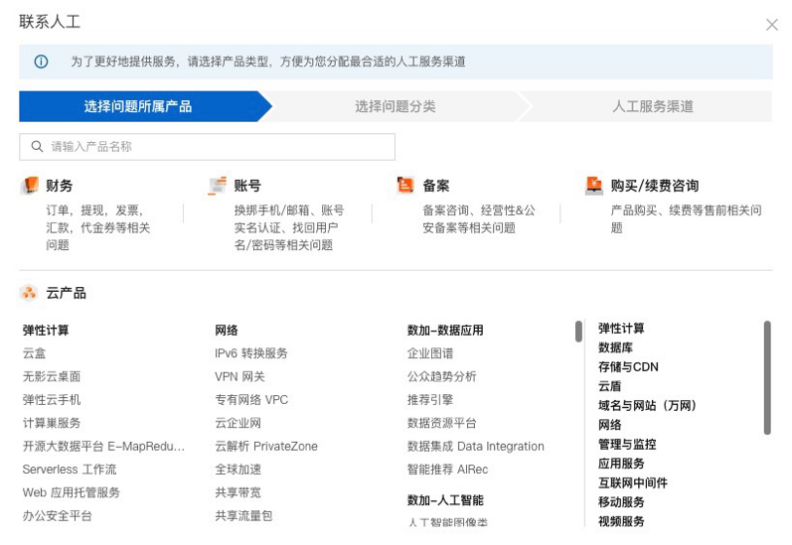This screenshot has height=545, width=792.
Task: Choose the 专有网络 VPC product
Action: [251, 400]
